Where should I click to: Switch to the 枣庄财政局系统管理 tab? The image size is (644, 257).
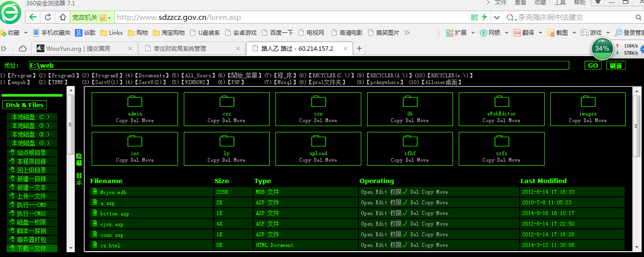click(x=192, y=48)
